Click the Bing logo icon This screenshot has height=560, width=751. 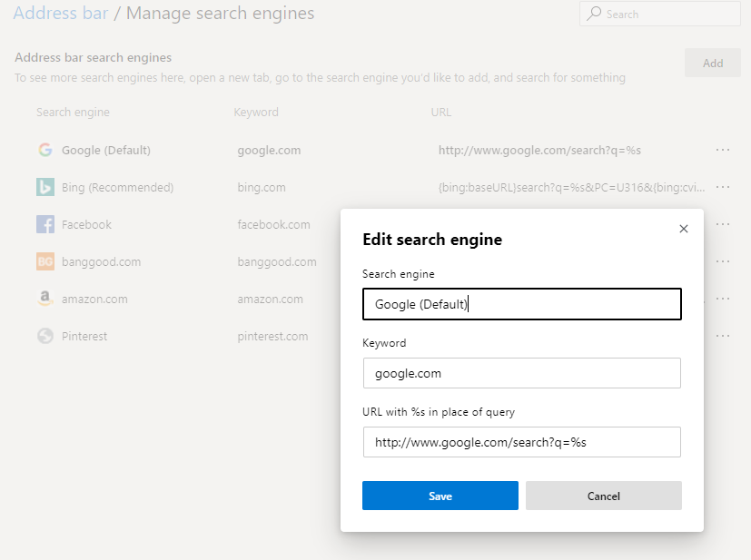pyautogui.click(x=45, y=187)
